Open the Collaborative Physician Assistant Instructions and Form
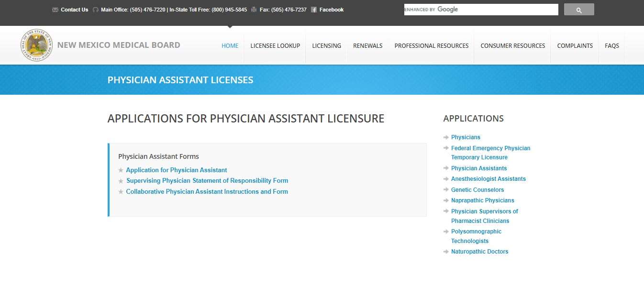The height and width of the screenshot is (299, 644). (207, 191)
